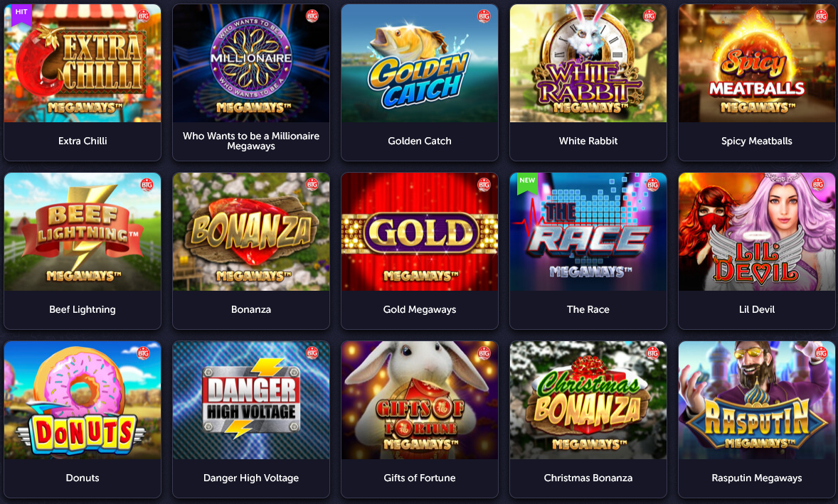Open the Gifts of Fortune title

[x=420, y=478]
